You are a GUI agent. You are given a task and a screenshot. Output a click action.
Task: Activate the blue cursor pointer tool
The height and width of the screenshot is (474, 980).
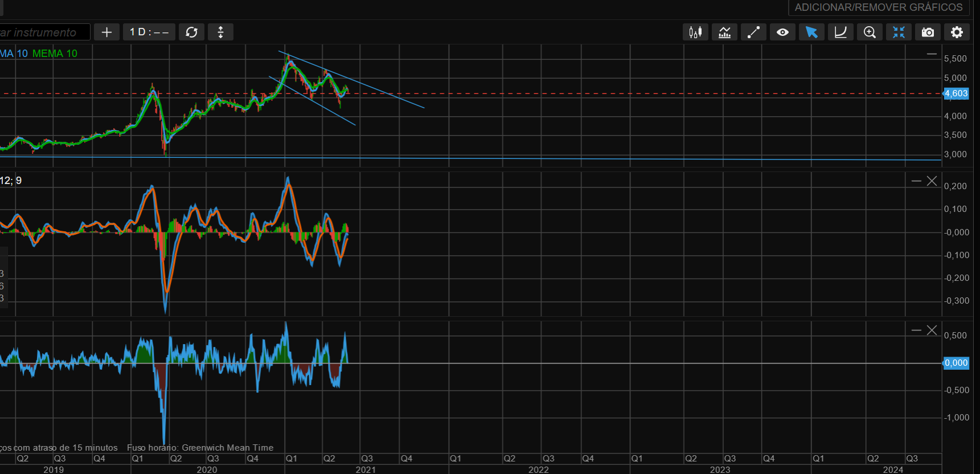[x=811, y=32]
